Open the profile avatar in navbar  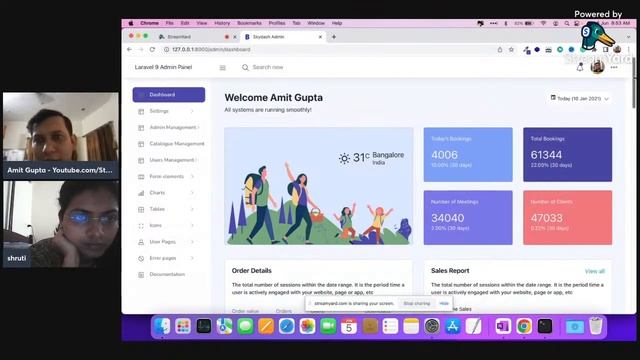click(597, 67)
